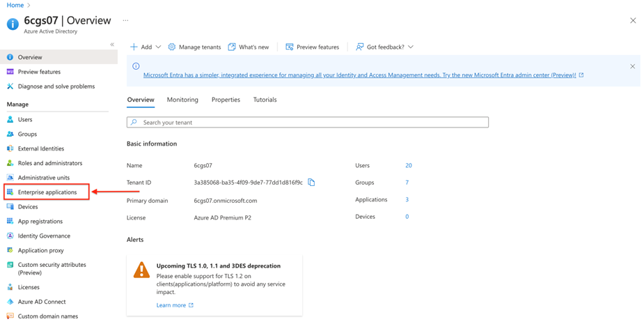
Task: Click the Roles and administrators icon
Action: click(x=10, y=163)
